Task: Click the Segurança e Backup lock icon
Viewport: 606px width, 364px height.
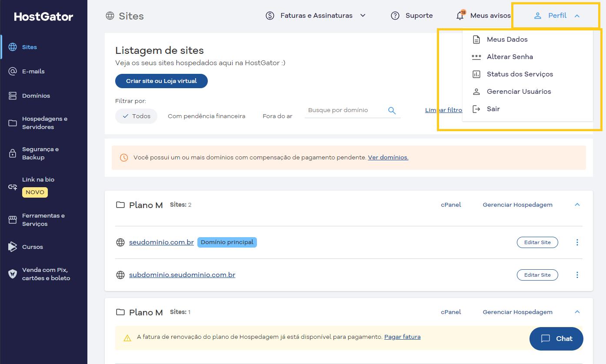Action: [x=13, y=153]
